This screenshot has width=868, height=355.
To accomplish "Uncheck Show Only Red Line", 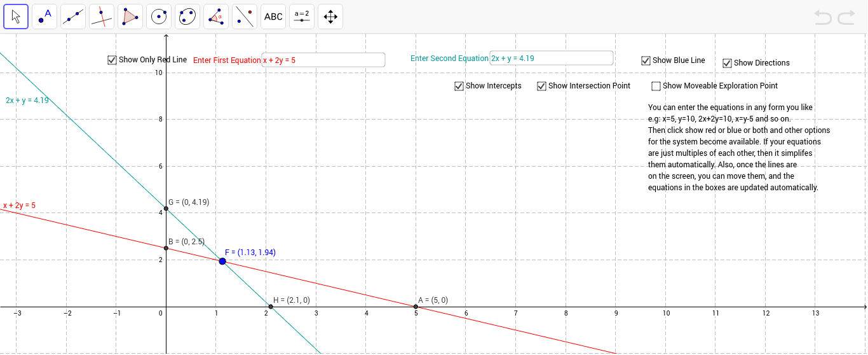I will (x=112, y=60).
